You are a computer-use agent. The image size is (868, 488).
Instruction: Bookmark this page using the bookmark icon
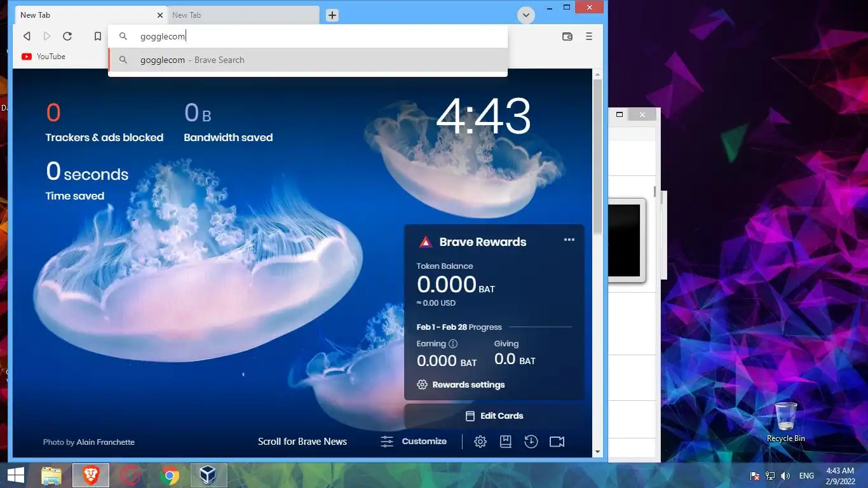[97, 36]
